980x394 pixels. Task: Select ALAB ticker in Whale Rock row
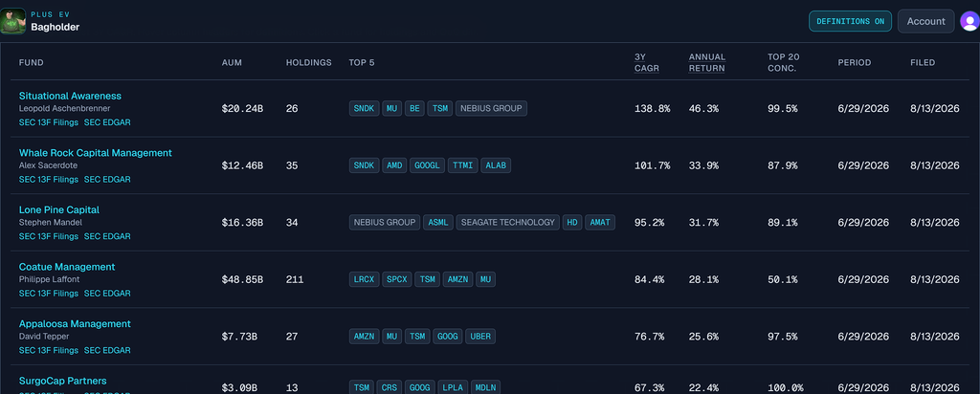pyautogui.click(x=497, y=165)
